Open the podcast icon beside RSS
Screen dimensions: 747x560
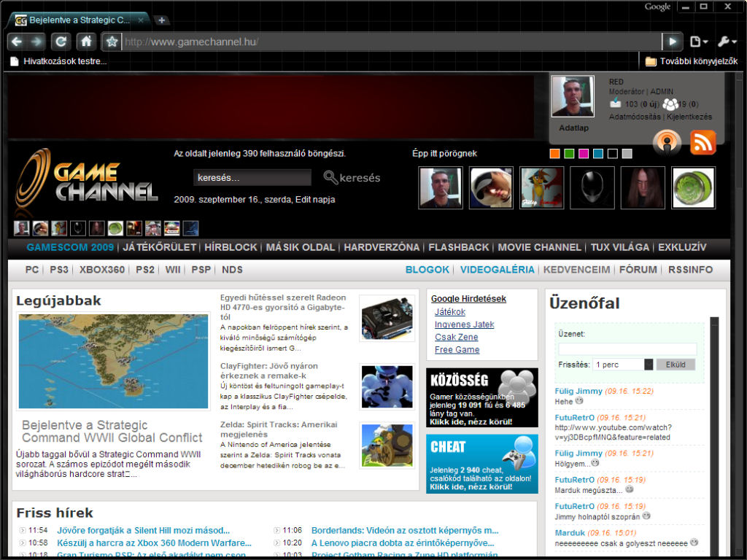pyautogui.click(x=667, y=142)
